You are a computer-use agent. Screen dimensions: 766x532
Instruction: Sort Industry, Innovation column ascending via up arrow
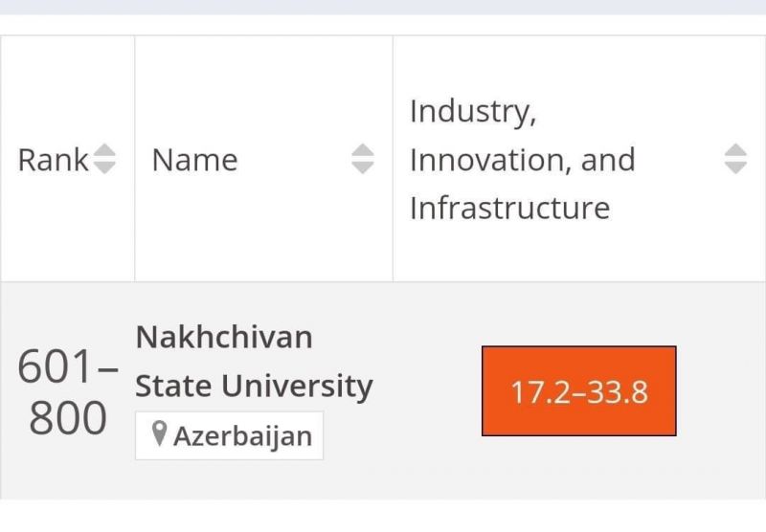click(735, 150)
